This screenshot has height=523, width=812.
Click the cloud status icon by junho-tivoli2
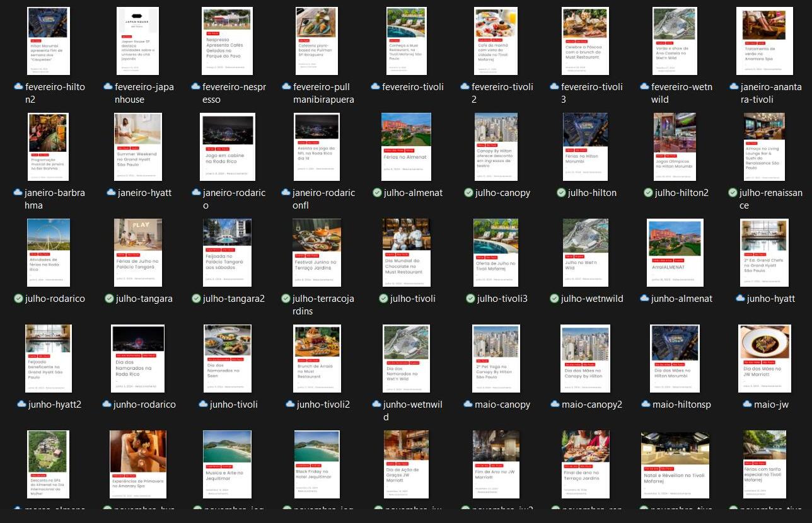click(x=291, y=404)
